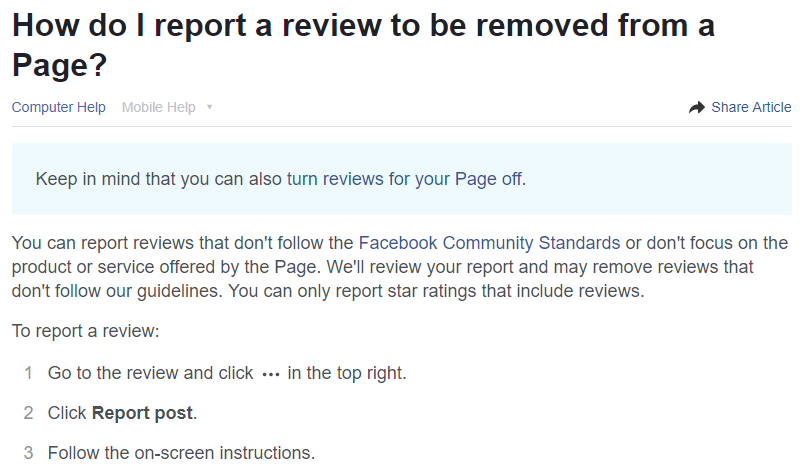
Task: Click the bold 'Report post' text
Action: click(142, 413)
